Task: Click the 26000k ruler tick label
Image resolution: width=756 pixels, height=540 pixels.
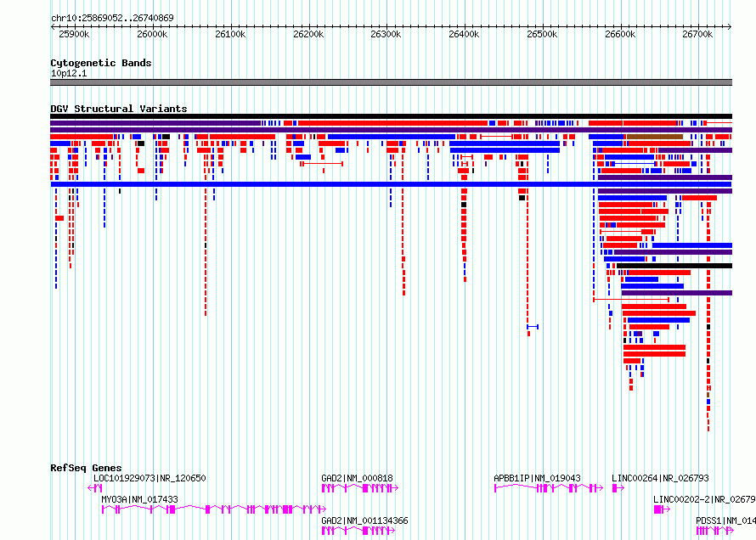Action: 152,34
